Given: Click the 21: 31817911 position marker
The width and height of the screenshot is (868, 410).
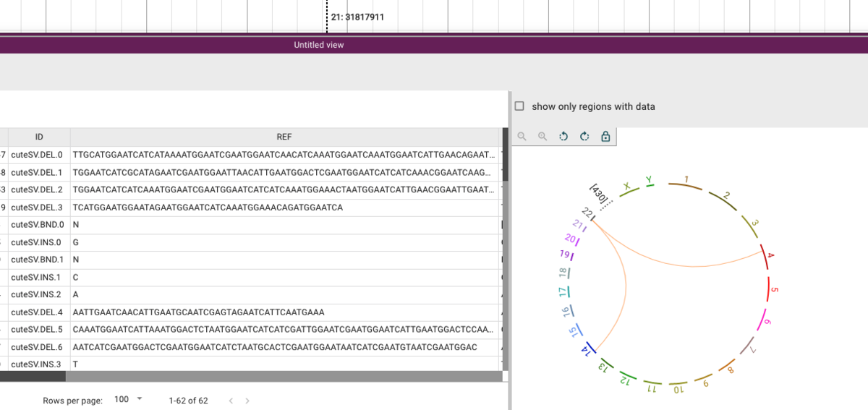Looking at the screenshot, I should click(x=357, y=17).
